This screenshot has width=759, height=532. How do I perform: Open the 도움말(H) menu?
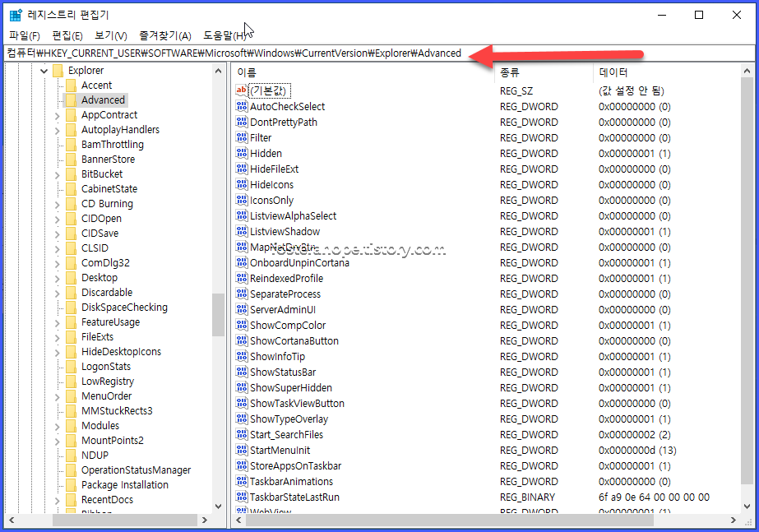[x=224, y=35]
